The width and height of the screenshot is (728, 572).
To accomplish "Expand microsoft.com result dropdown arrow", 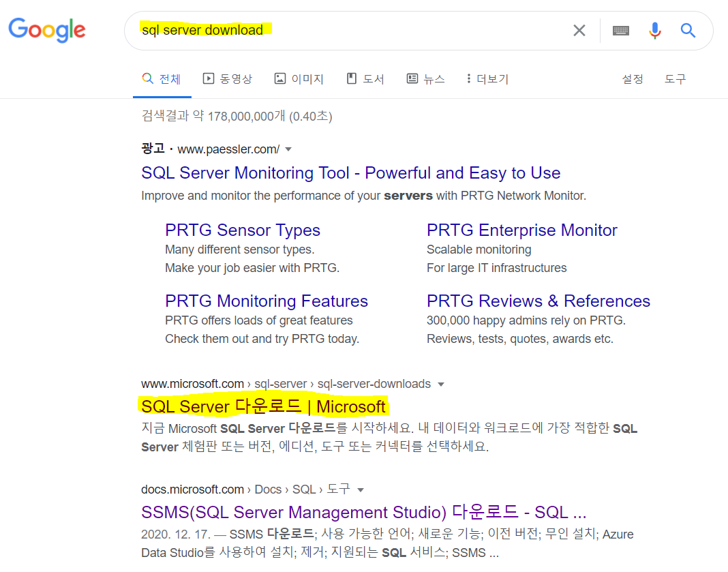I will [441, 385].
